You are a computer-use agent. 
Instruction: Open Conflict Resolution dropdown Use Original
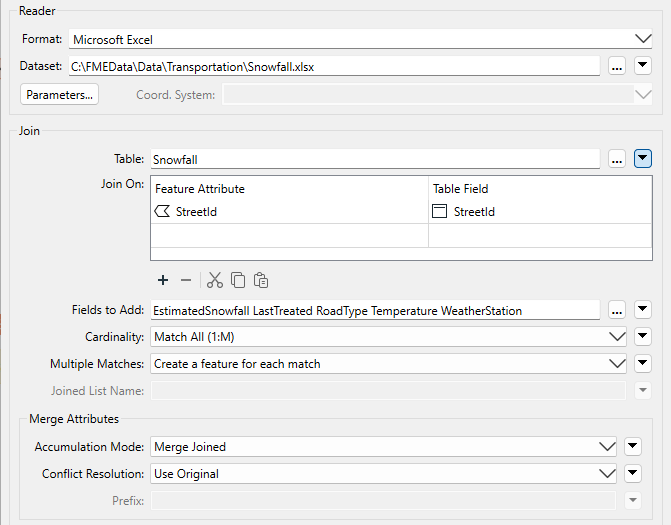click(x=383, y=474)
